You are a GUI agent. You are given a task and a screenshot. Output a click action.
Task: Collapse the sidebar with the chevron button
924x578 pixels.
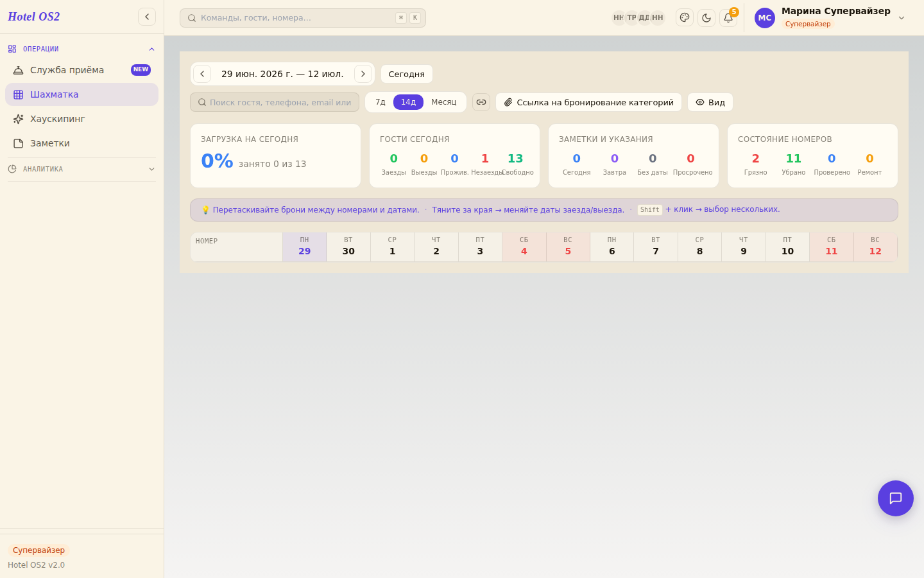click(147, 17)
